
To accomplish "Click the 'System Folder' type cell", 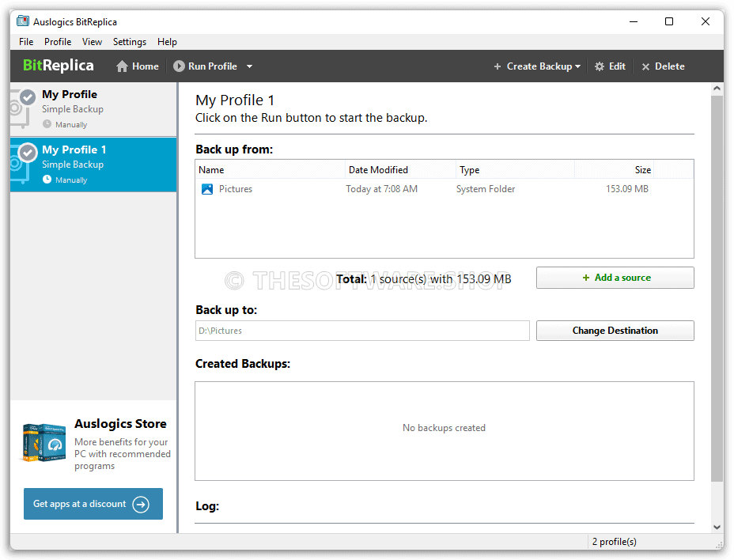I will (486, 189).
